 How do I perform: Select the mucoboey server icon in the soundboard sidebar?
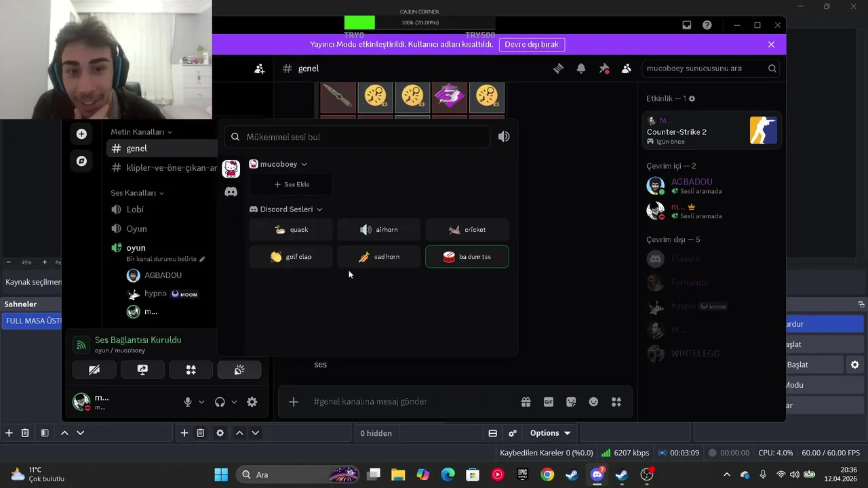tap(231, 168)
